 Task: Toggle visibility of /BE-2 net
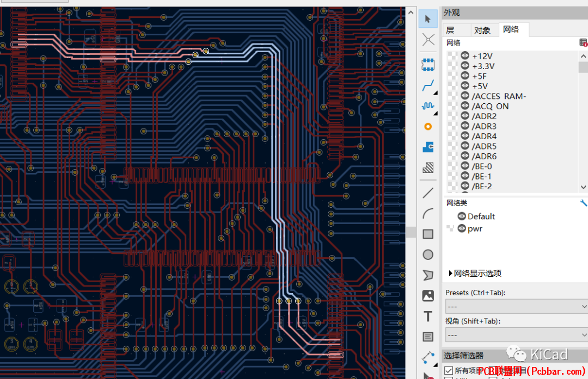(465, 186)
